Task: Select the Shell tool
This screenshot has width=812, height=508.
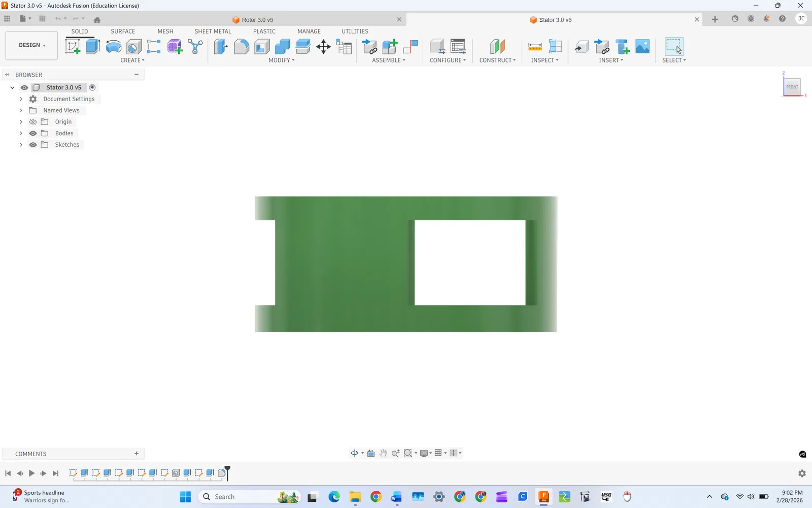Action: (262, 47)
